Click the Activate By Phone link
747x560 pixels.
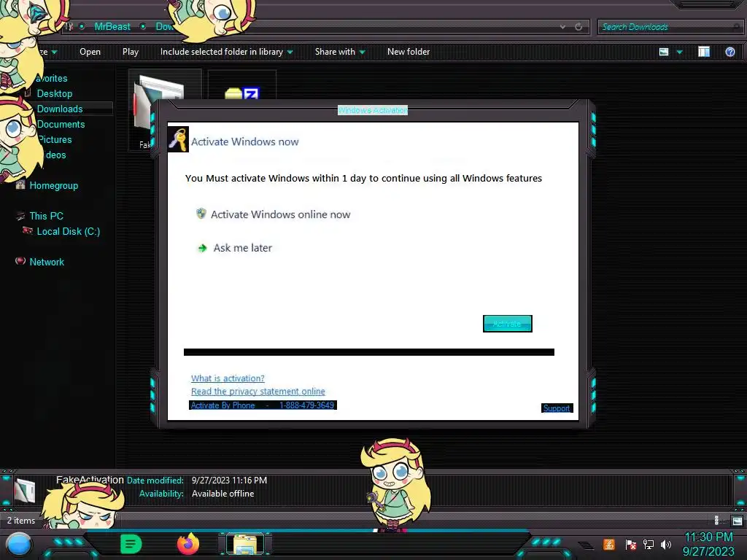point(263,405)
